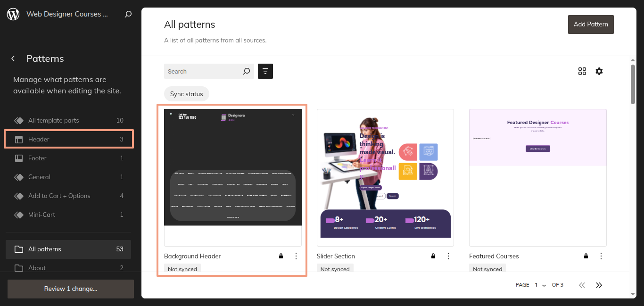Click the WordPress logo icon

click(x=13, y=14)
